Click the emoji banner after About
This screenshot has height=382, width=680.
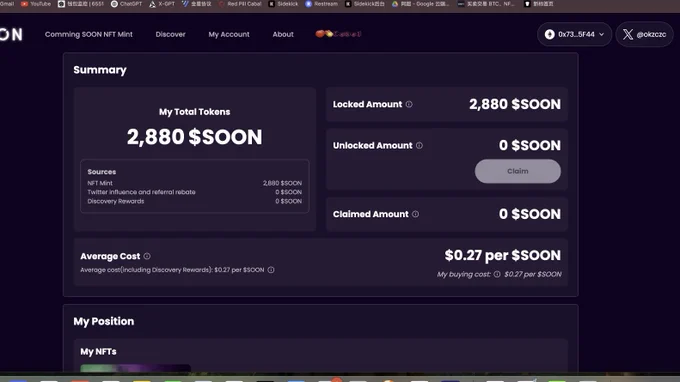(x=338, y=34)
